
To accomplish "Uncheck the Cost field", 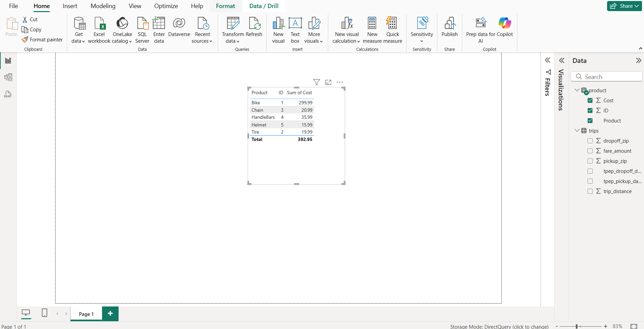I will pos(590,101).
